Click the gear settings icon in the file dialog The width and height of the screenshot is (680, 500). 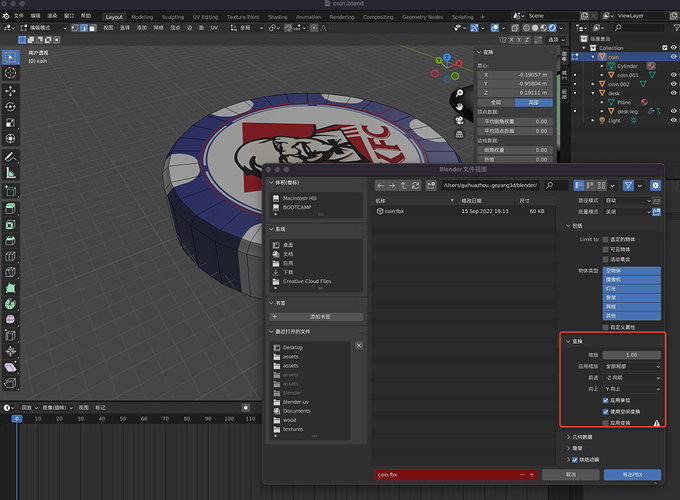[655, 185]
